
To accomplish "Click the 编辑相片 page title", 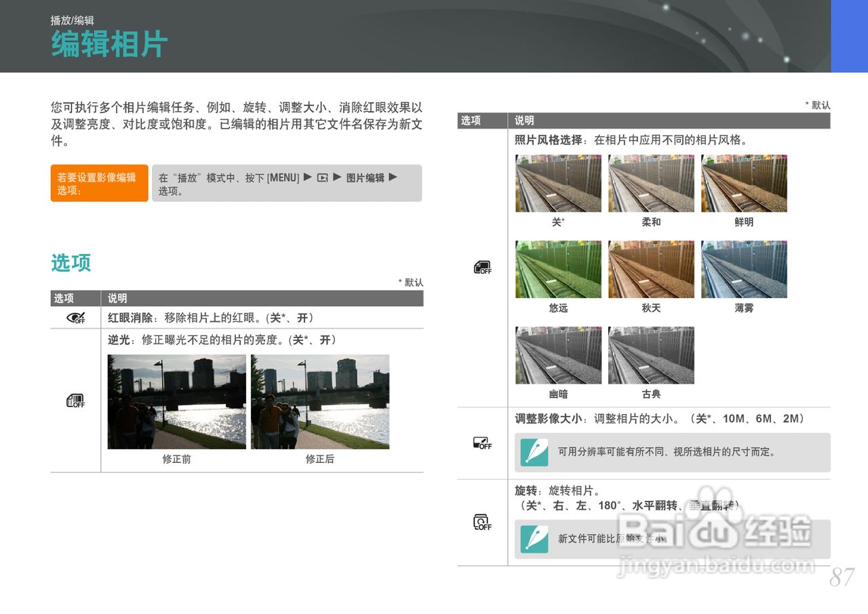I will pyautogui.click(x=109, y=45).
